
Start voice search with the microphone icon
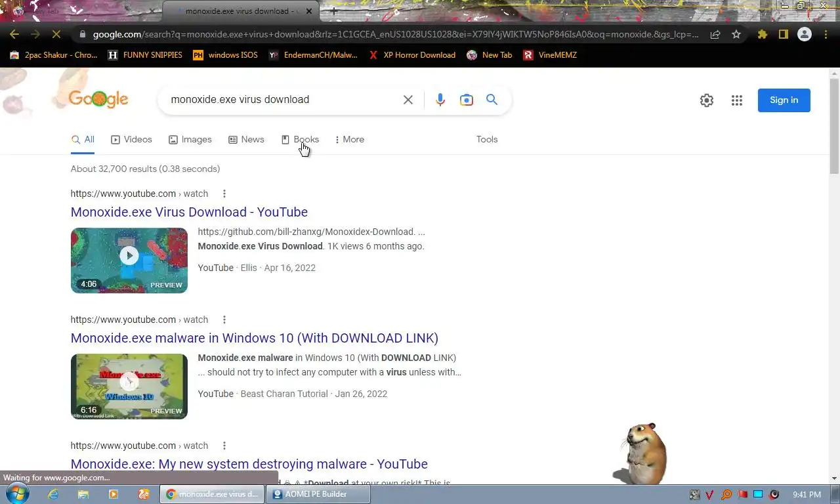[x=440, y=100]
